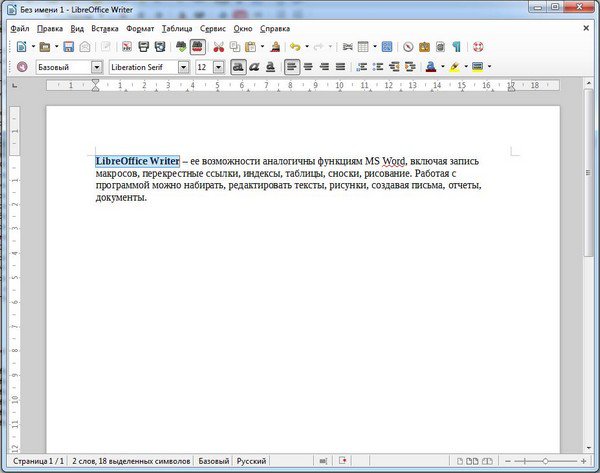Click the Save document icon
600x473 pixels.
[69, 47]
